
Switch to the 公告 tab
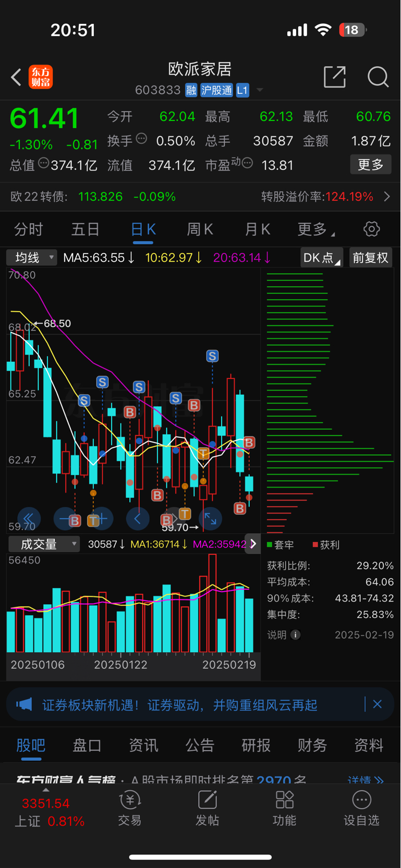(200, 745)
